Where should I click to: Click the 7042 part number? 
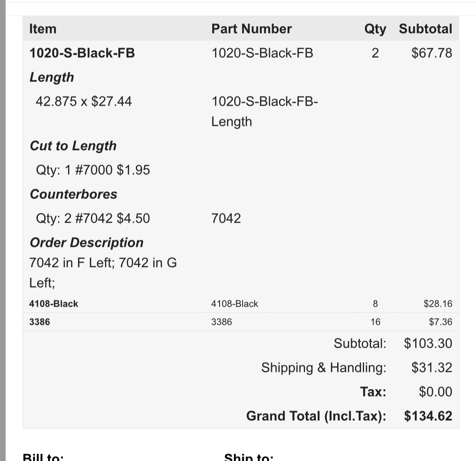(226, 218)
